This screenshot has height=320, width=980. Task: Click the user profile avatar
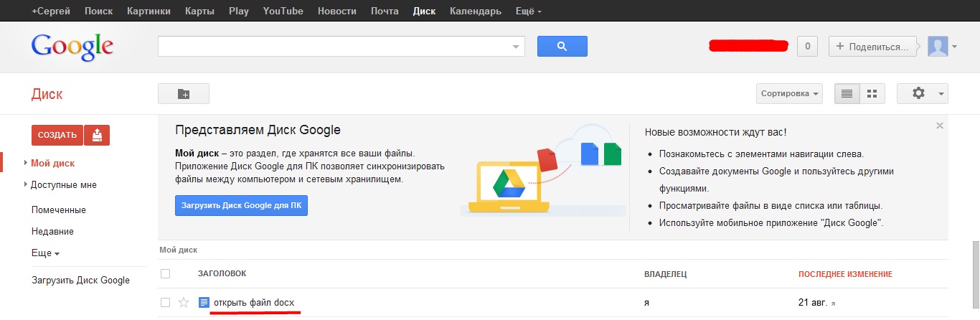pyautogui.click(x=938, y=47)
